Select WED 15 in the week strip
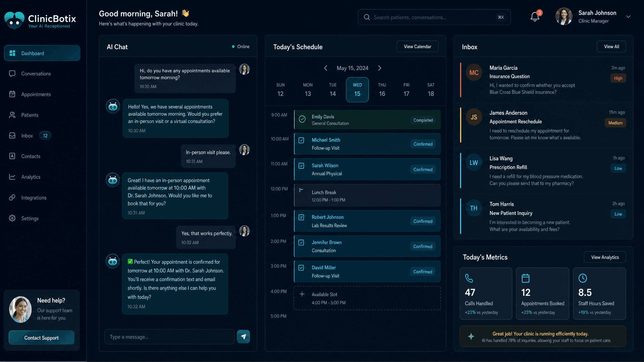The width and height of the screenshot is (644, 362). 357,90
